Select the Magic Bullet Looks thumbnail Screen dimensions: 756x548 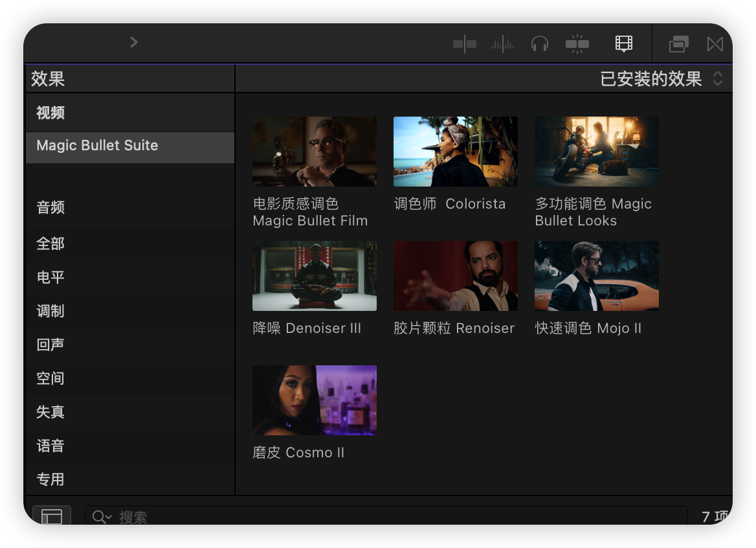596,152
